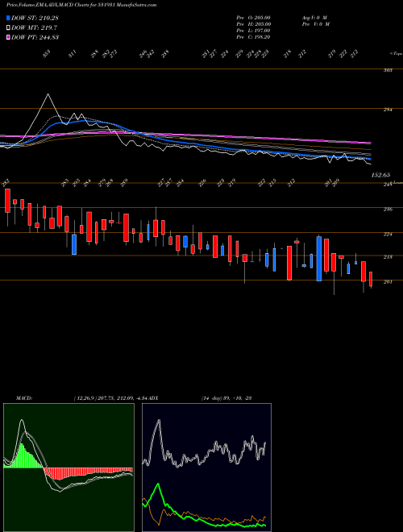
Task: Click the 218 candlestick axis label
Action: 388,257
